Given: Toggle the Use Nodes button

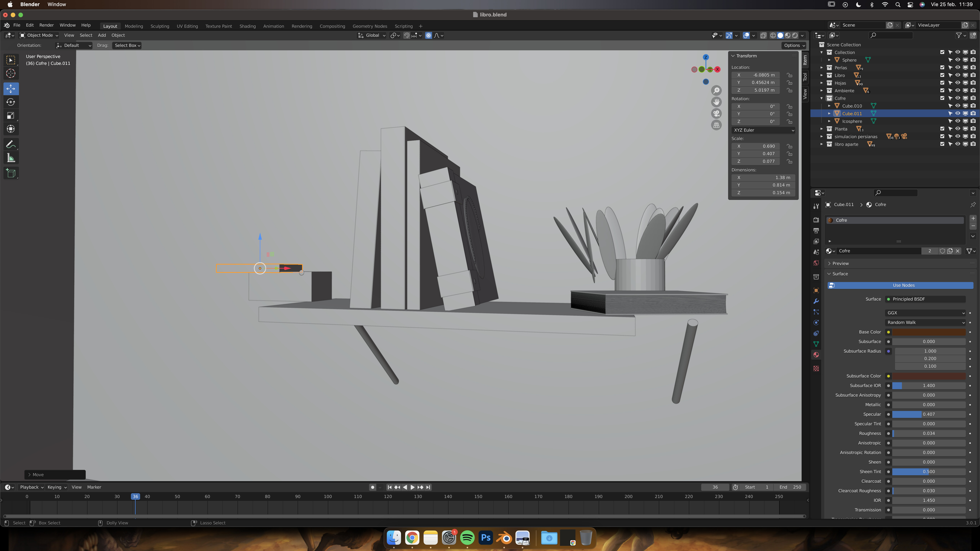Looking at the screenshot, I should (x=903, y=285).
